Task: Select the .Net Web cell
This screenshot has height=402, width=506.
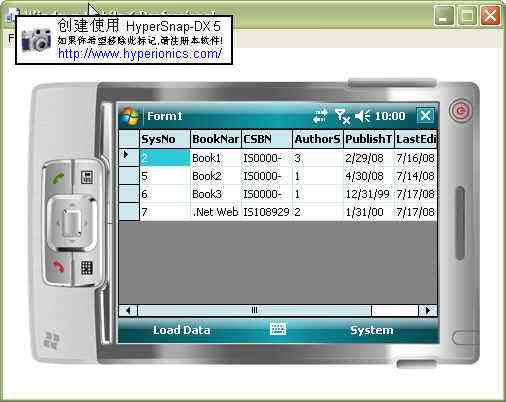Action: [x=216, y=212]
